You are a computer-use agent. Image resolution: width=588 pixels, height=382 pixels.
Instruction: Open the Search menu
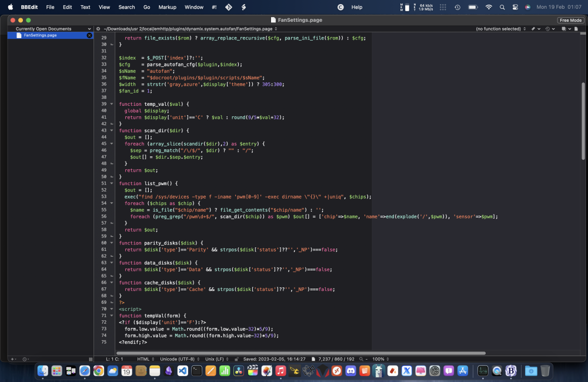[127, 7]
